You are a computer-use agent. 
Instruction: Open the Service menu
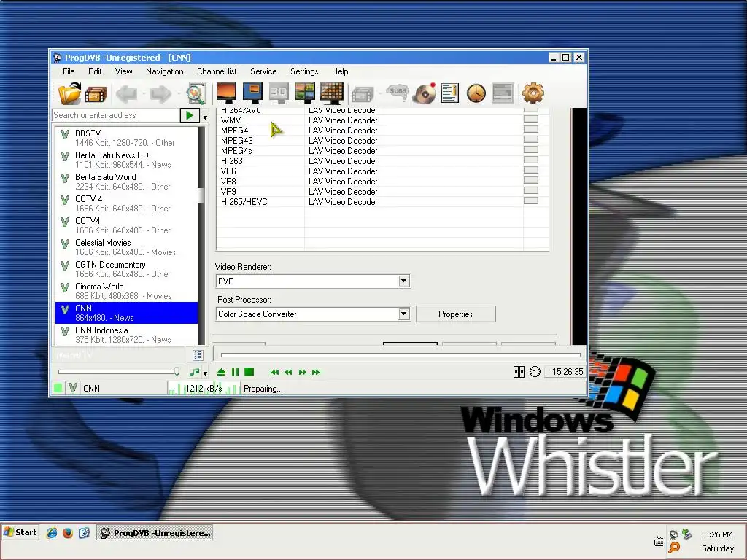point(263,71)
